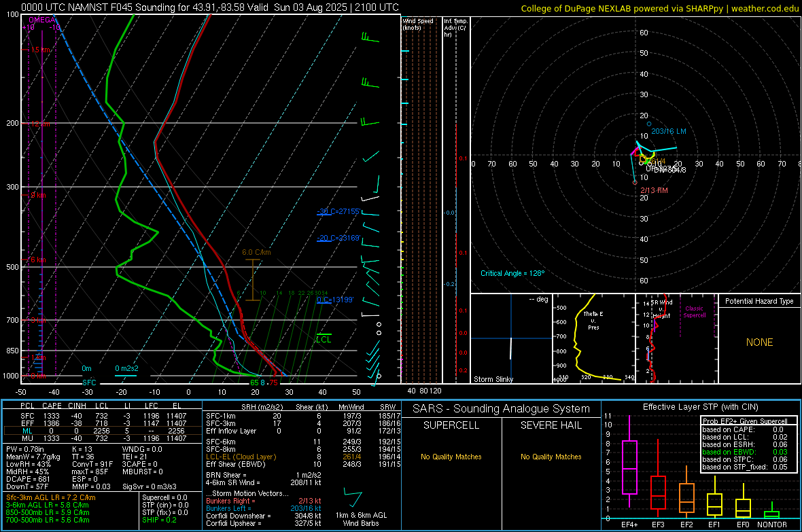Click No Quality Matches under SUPERCELL

[451, 457]
